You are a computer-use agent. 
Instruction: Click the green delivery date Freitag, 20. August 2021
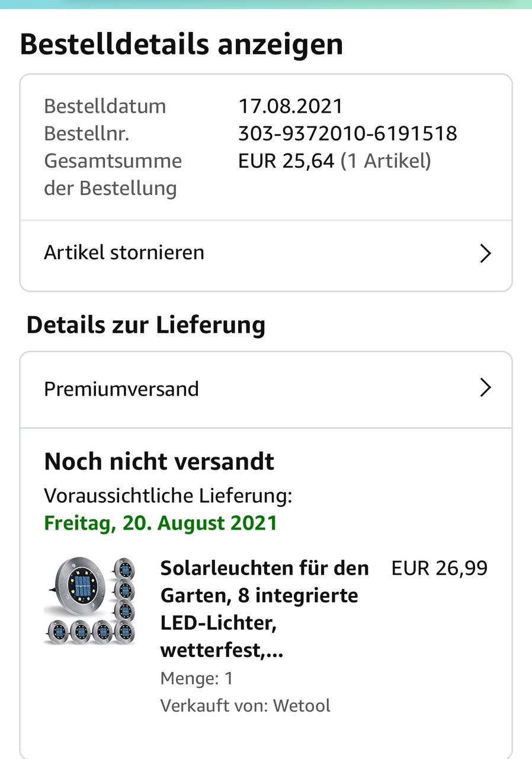pos(161,523)
